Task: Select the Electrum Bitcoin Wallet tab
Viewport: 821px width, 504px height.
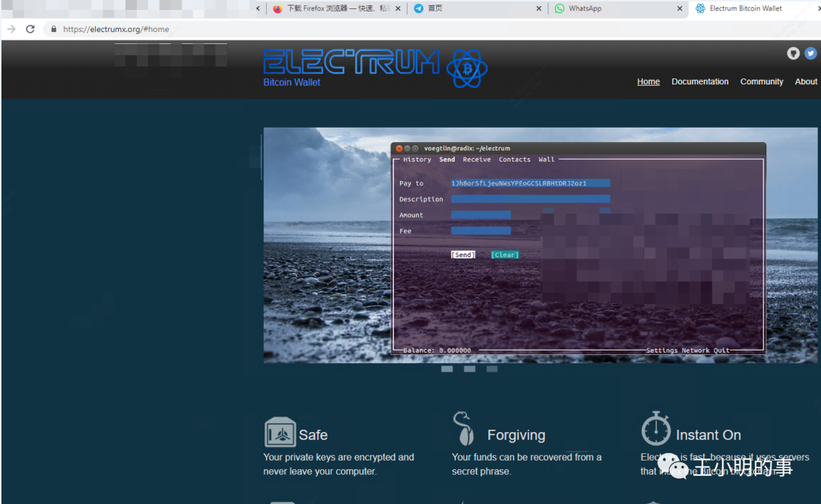Action: coord(754,8)
